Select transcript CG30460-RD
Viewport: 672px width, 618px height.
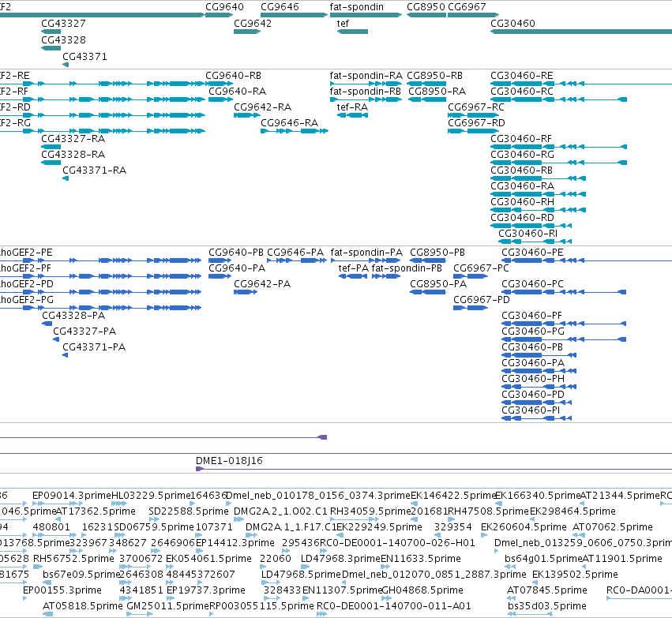coord(522,218)
